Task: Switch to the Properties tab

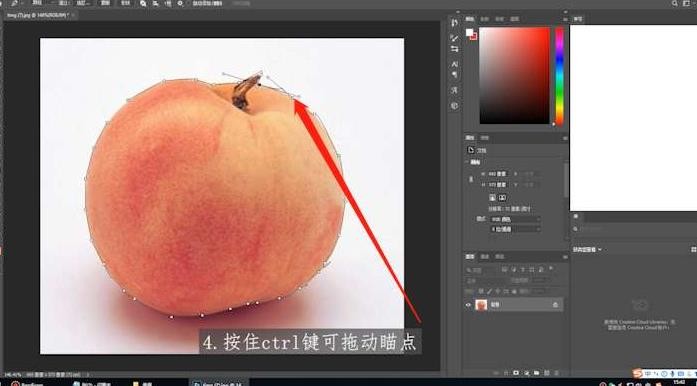Action: click(x=470, y=138)
